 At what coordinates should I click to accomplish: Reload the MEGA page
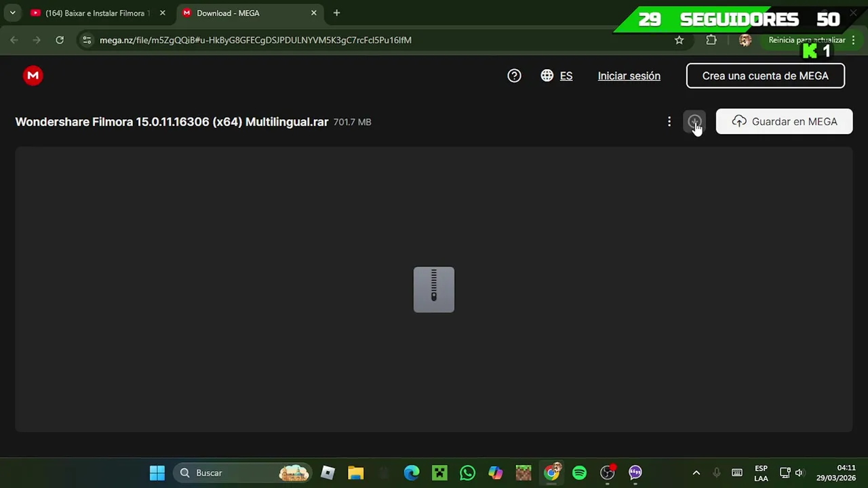pyautogui.click(x=60, y=40)
